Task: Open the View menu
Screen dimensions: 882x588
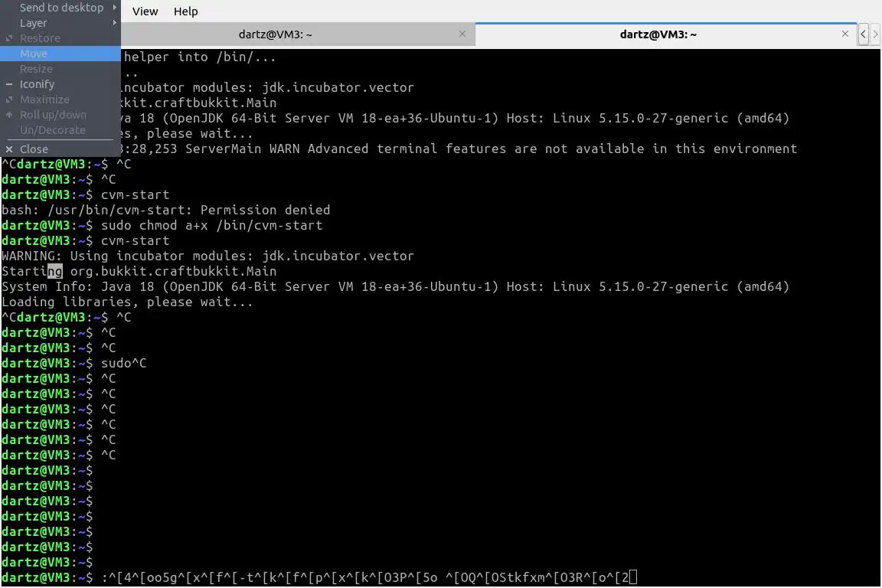Action: pos(145,11)
